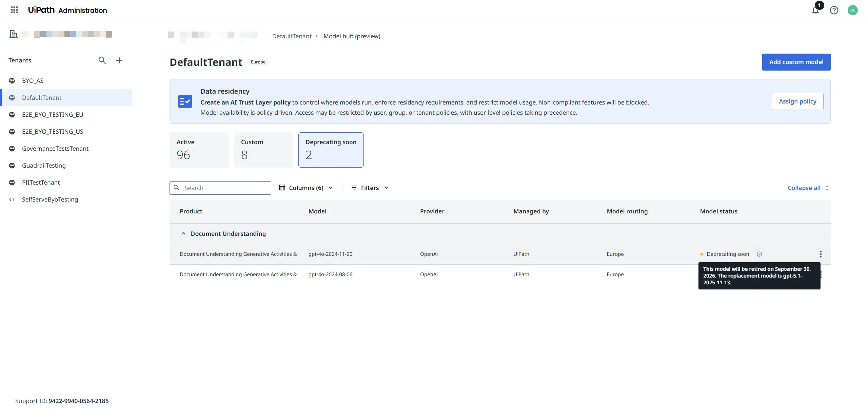Collapse the Document Understanding group
Screen dimensions: 868x417
pos(183,234)
